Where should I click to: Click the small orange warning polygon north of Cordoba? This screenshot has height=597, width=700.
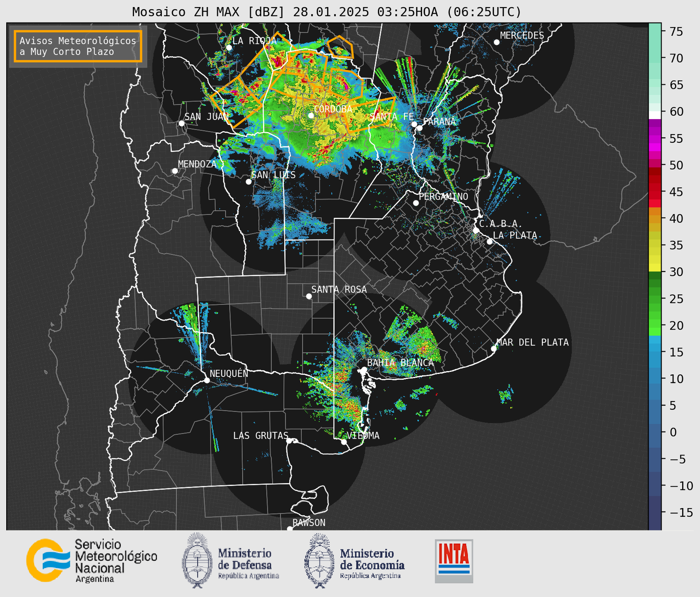340,47
